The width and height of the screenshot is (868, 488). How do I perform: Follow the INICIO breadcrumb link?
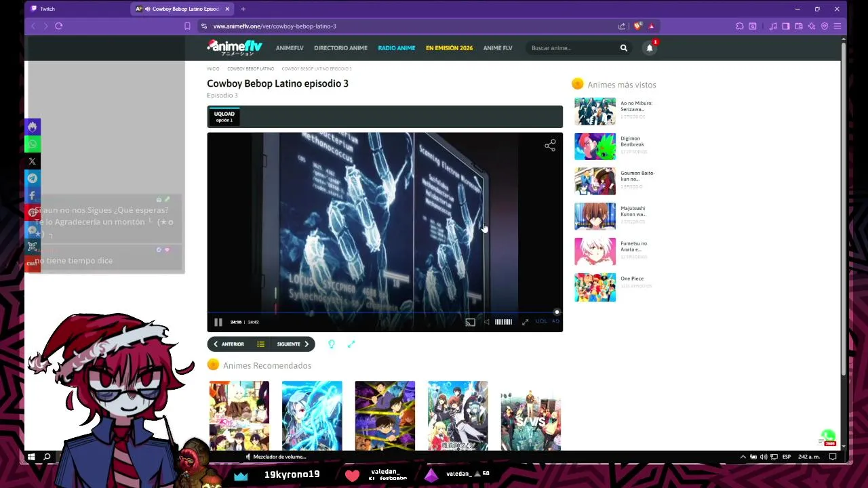(213, 69)
